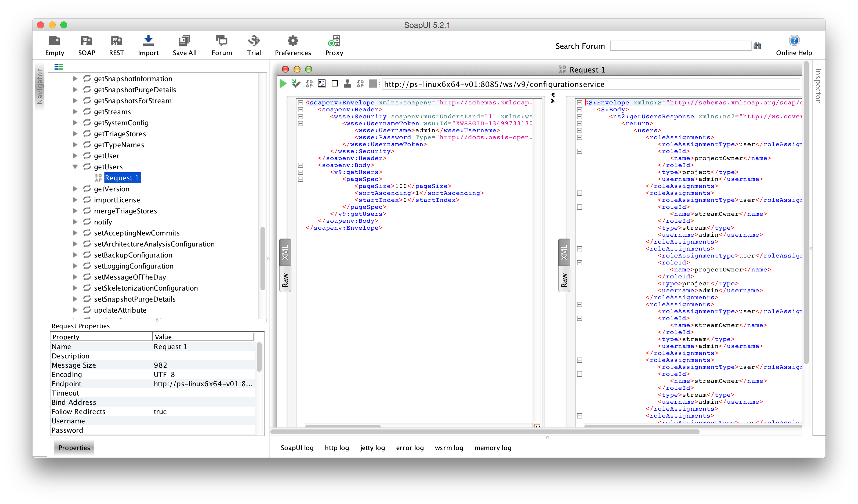This screenshot has height=504, width=858.
Task: Collapse the getUsers tree node
Action: [x=75, y=167]
